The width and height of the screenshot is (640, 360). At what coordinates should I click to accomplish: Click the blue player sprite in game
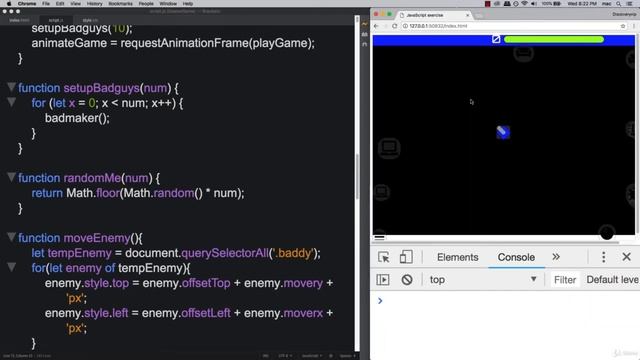503,132
